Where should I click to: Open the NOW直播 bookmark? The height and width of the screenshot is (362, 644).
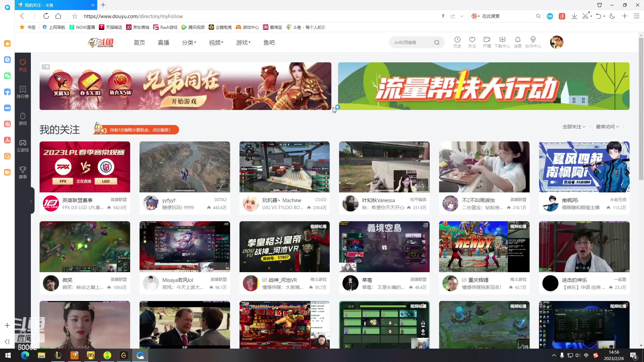click(82, 27)
